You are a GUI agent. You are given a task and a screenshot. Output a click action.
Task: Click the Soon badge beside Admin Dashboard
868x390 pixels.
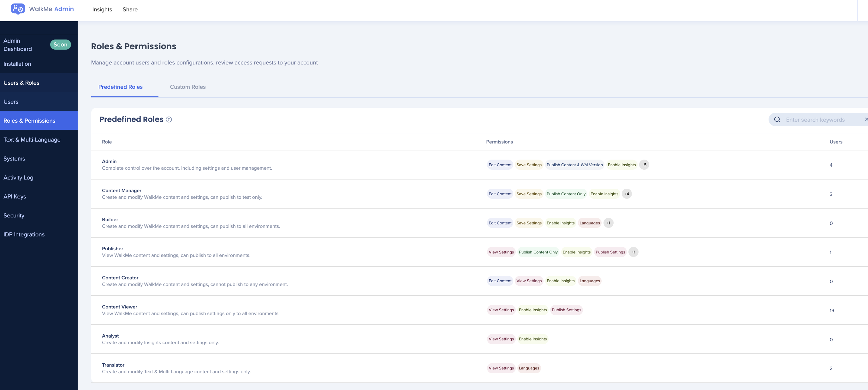pyautogui.click(x=60, y=45)
